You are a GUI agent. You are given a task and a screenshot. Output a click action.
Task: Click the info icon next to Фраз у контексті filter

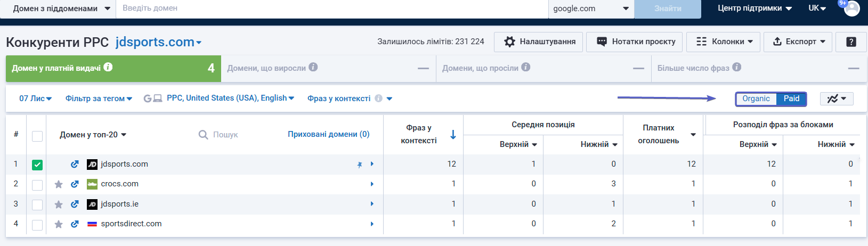click(x=378, y=99)
